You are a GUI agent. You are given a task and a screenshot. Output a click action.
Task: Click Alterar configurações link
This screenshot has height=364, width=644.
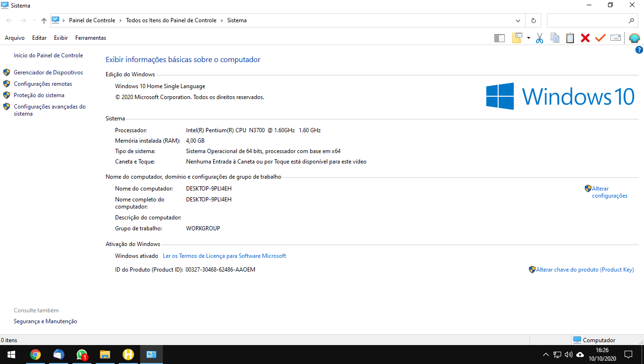point(609,192)
